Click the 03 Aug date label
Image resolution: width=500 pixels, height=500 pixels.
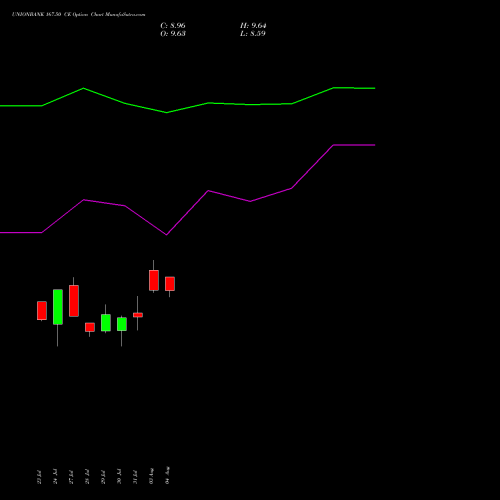151,476
